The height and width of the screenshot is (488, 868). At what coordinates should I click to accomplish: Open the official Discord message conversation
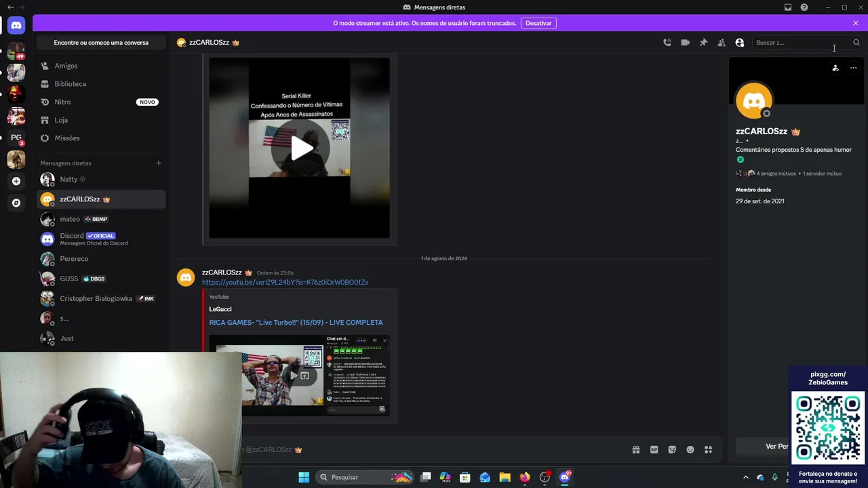(101, 239)
